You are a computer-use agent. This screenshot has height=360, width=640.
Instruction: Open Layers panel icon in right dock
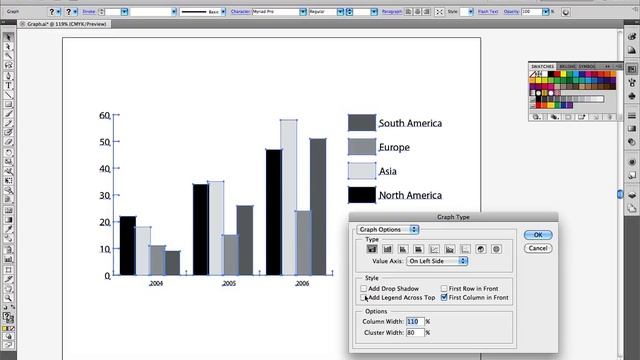tap(632, 196)
